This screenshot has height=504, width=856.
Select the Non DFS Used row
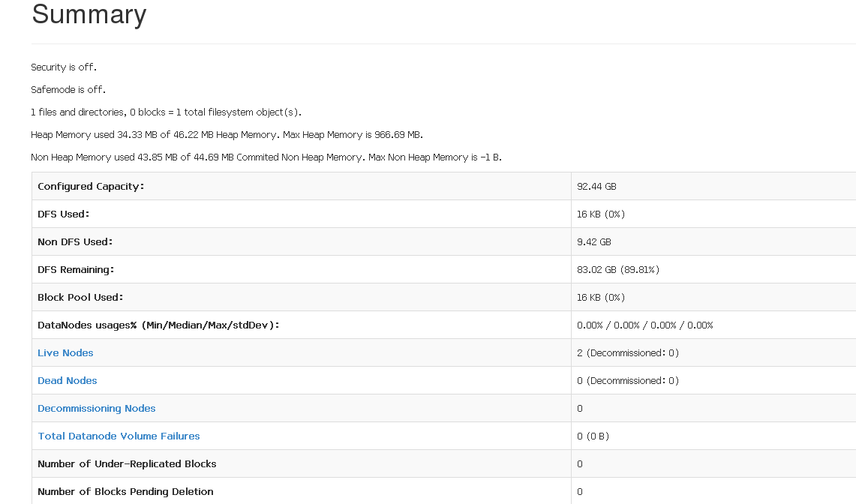tap(78, 241)
